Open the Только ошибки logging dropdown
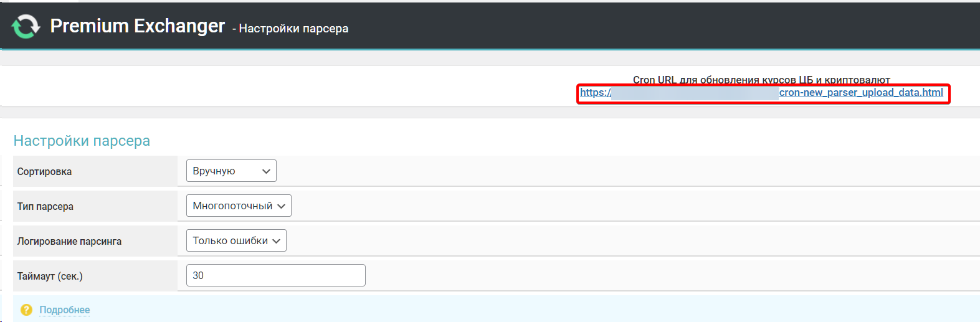The height and width of the screenshot is (322, 980). (235, 240)
